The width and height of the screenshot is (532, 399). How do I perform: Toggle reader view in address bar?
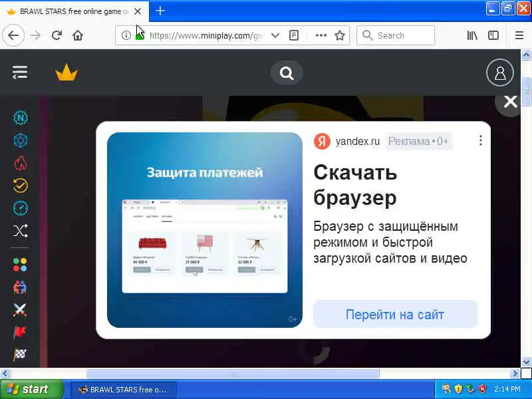294,35
